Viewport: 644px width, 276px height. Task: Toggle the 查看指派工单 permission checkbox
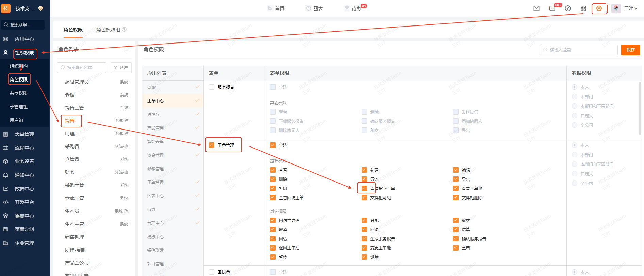364,188
